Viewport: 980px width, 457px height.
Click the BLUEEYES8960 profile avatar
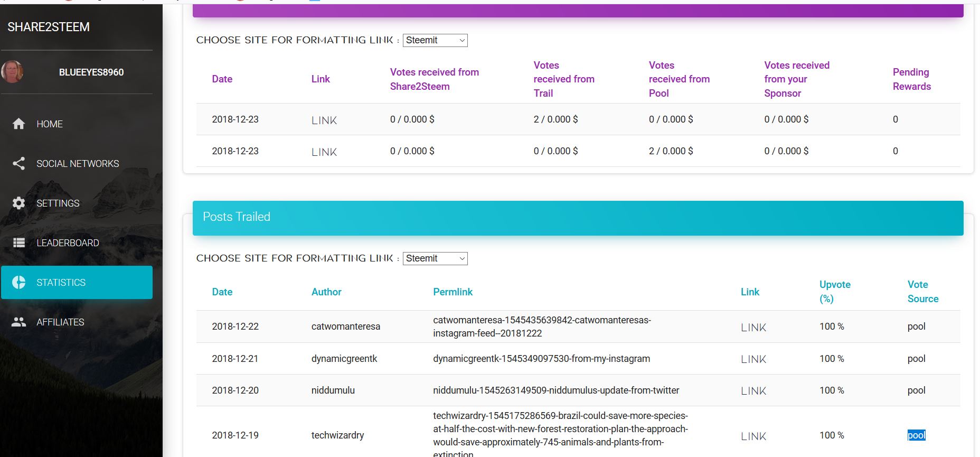pyautogui.click(x=12, y=72)
